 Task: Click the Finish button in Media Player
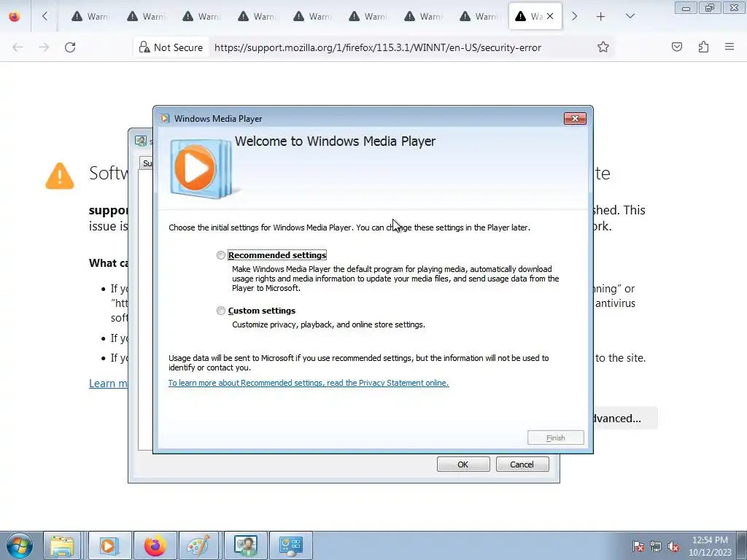[x=555, y=437]
